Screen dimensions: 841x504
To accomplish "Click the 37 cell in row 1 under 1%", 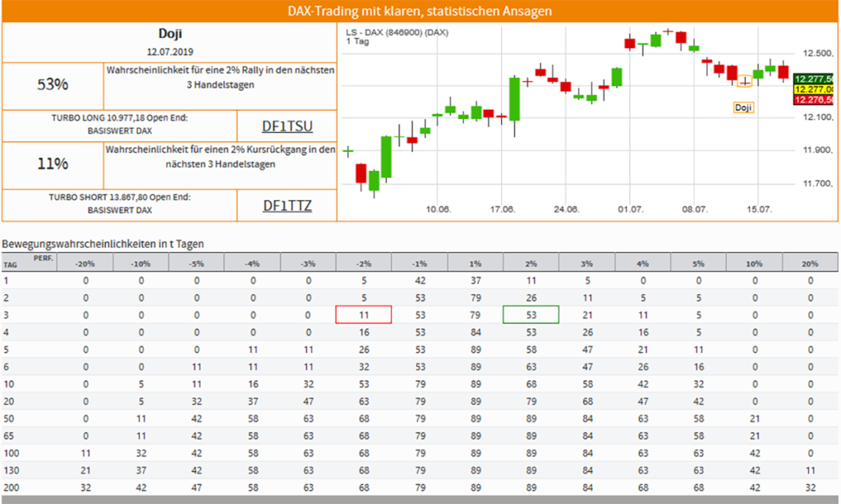I will tap(476, 281).
